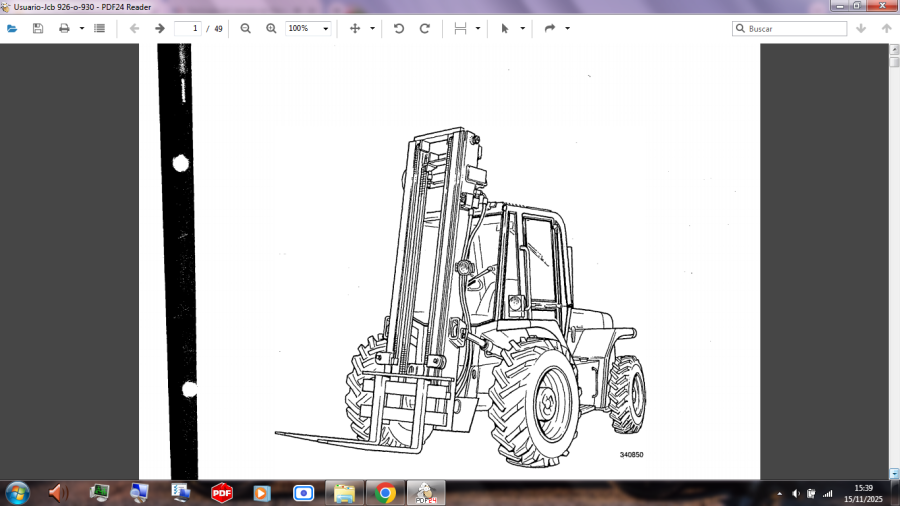Save the document with the floppy disk icon
The image size is (900, 506).
click(x=38, y=28)
